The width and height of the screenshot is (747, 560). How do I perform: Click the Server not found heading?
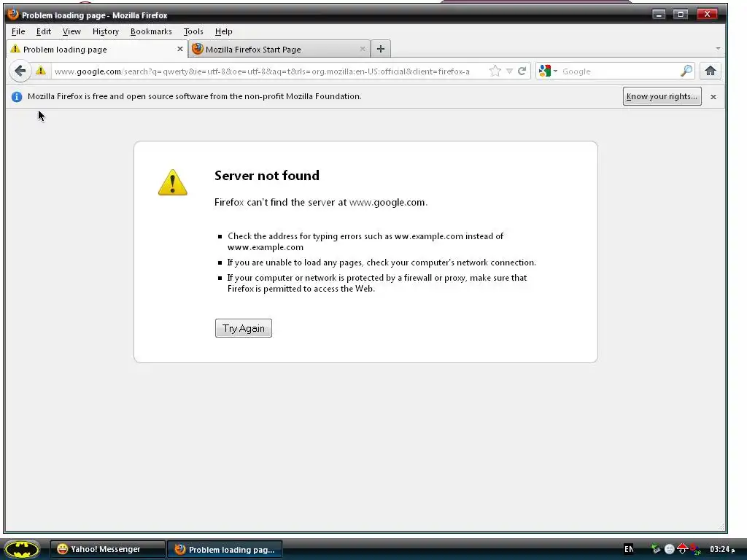pyautogui.click(x=267, y=175)
